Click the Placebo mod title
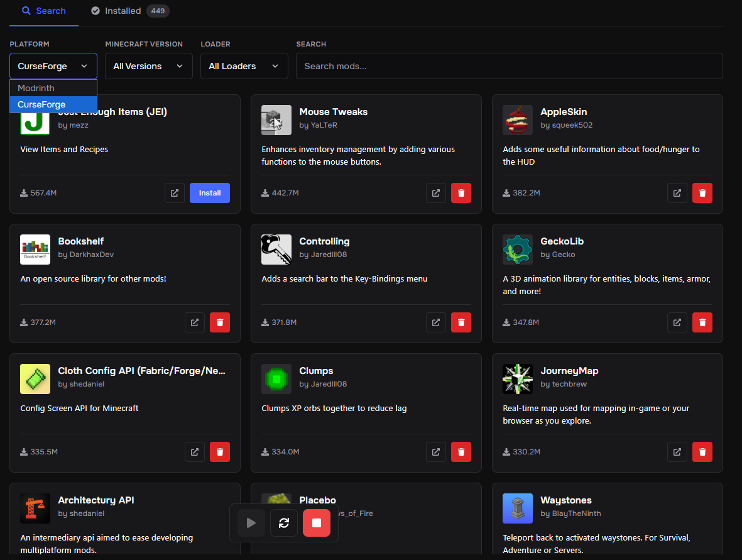 click(317, 500)
